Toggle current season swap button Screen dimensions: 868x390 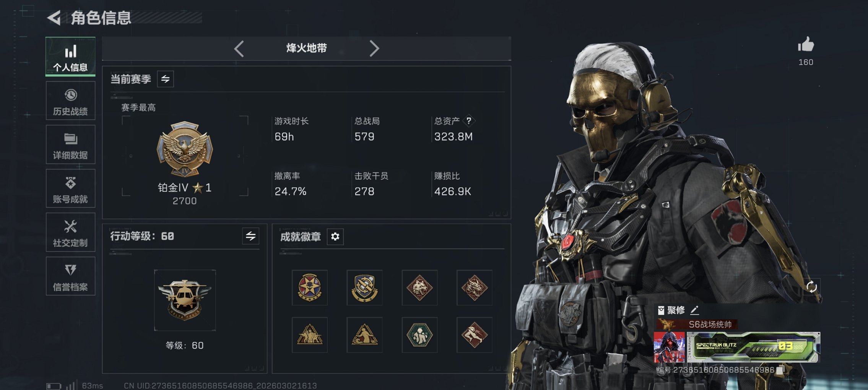click(165, 79)
